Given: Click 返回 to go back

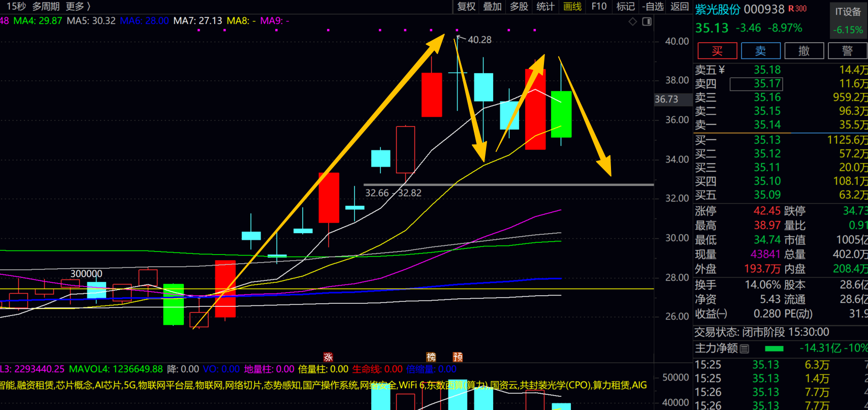Looking at the screenshot, I should pos(680,7).
